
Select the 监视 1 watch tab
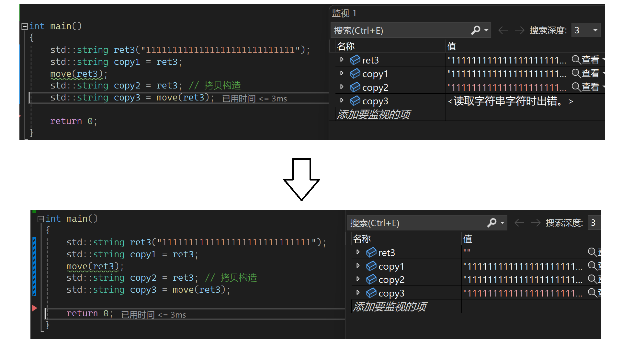coord(344,13)
